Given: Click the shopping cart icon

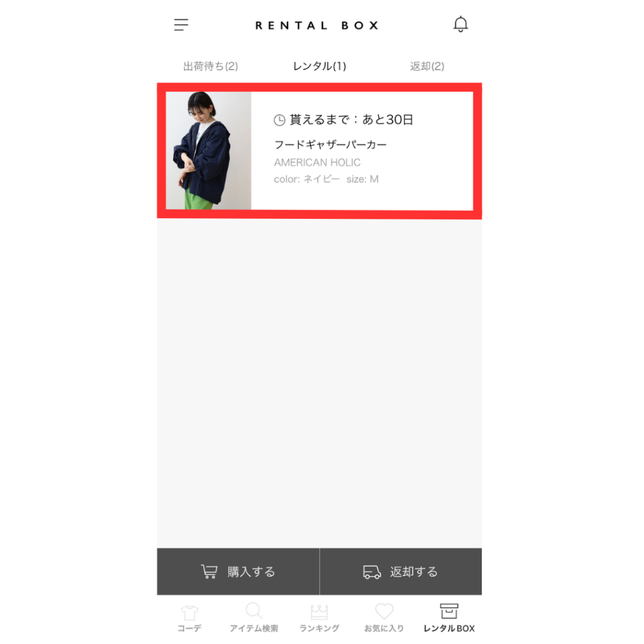Looking at the screenshot, I should pos(209,571).
